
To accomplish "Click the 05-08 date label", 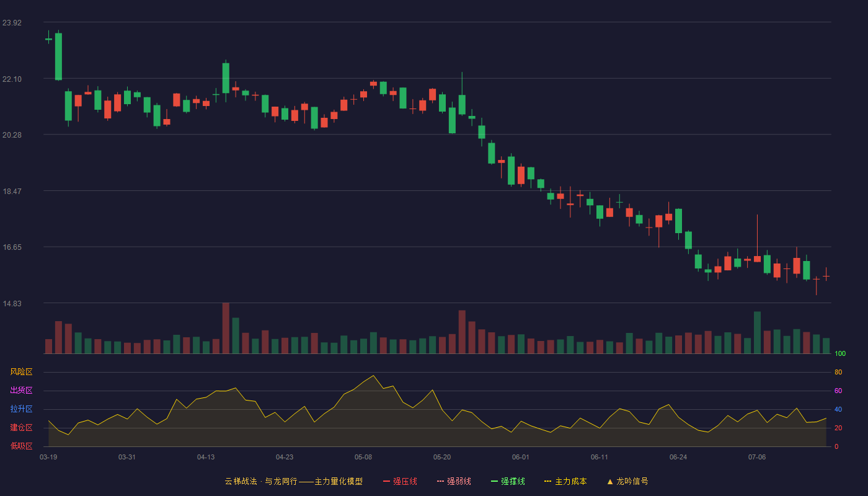I will coord(363,457).
